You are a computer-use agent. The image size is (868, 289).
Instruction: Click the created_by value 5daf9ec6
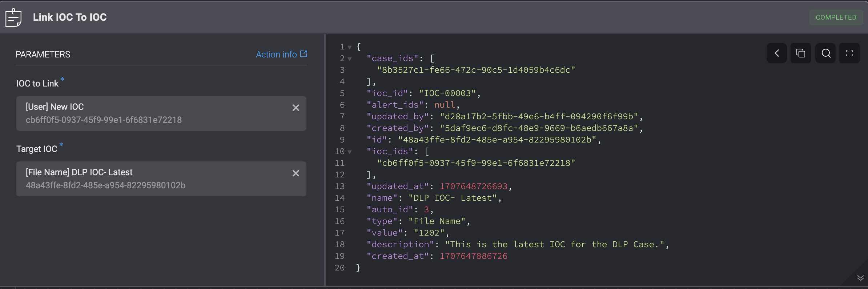(x=539, y=128)
